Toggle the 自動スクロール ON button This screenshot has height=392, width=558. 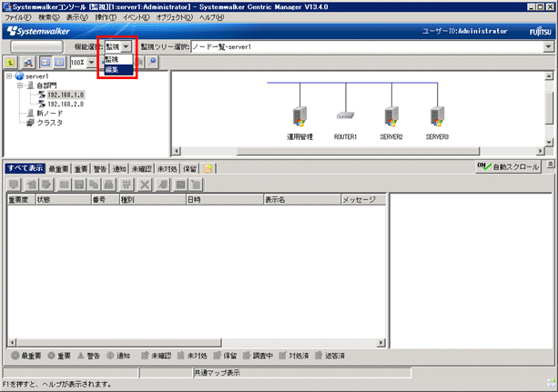(508, 166)
